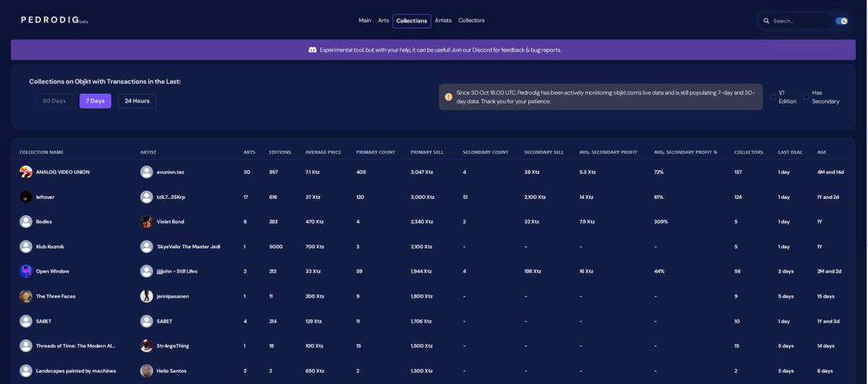Click tz1L7...35Krp artist avatar
Image resolution: width=868 pixels, height=384 pixels.
click(147, 197)
